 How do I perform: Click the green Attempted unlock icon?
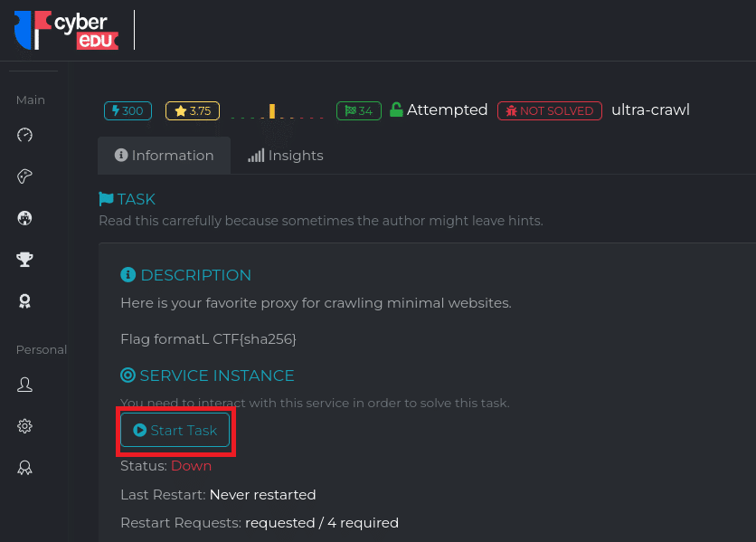point(396,109)
